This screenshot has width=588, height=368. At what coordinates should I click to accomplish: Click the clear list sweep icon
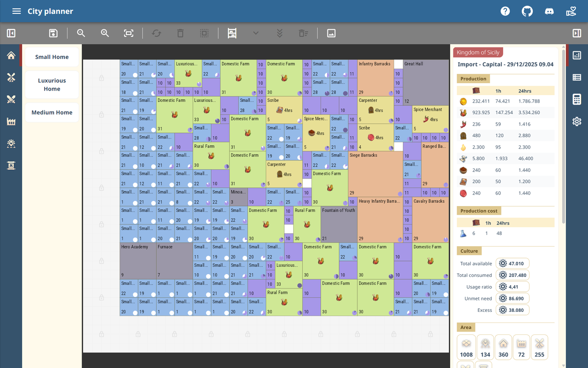[303, 33]
